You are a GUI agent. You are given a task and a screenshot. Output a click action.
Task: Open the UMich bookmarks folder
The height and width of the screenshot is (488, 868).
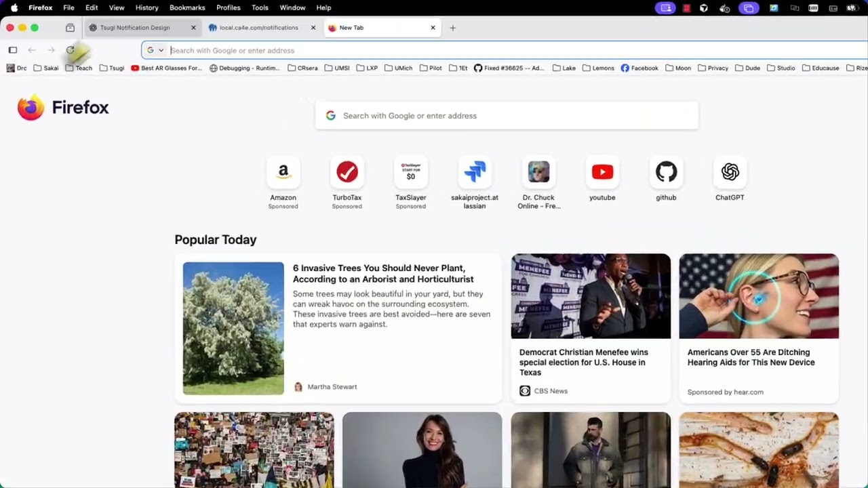click(398, 68)
